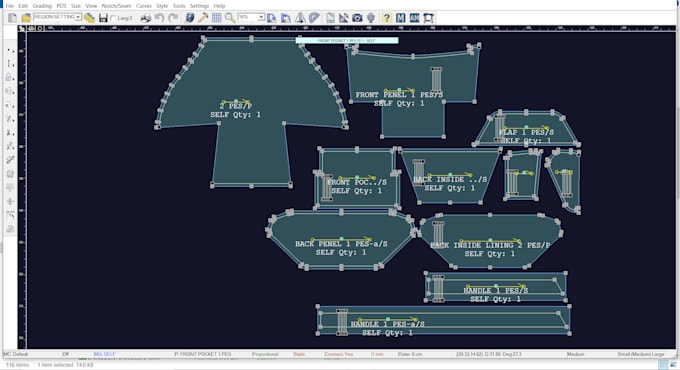Open the Notch/Seam menu

[x=116, y=6]
